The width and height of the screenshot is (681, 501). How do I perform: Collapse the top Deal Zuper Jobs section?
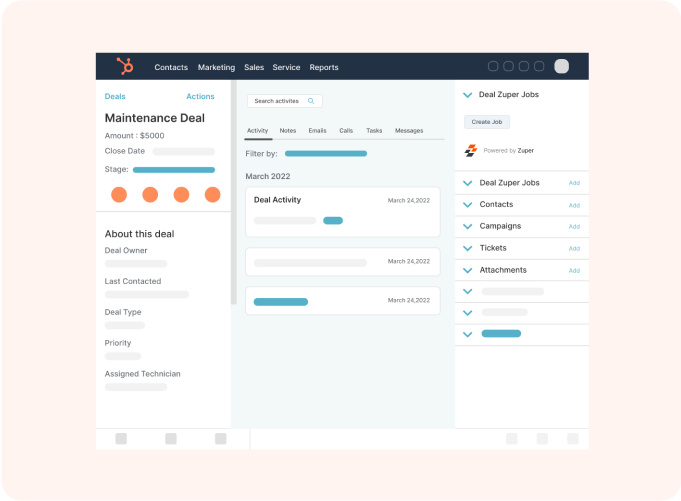pos(468,95)
